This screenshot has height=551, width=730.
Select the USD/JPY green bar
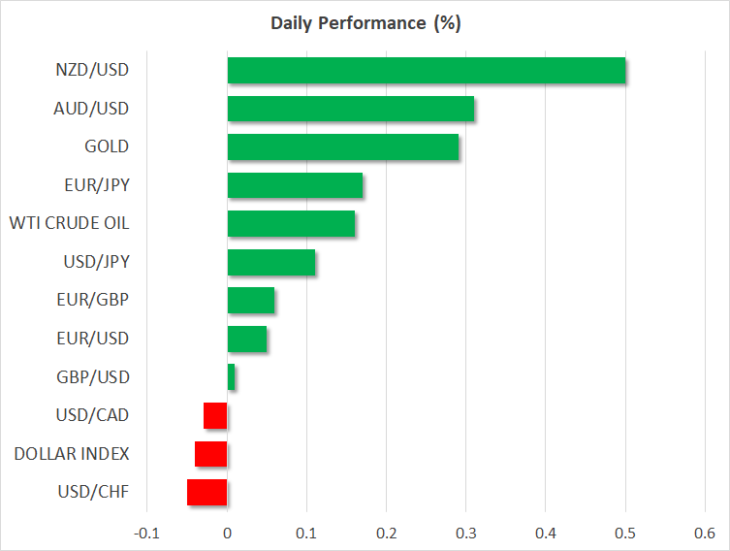[x=271, y=262]
